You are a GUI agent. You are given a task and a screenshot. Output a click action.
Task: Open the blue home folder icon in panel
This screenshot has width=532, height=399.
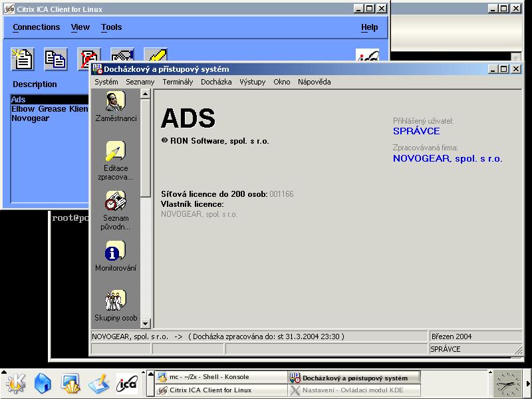click(43, 384)
